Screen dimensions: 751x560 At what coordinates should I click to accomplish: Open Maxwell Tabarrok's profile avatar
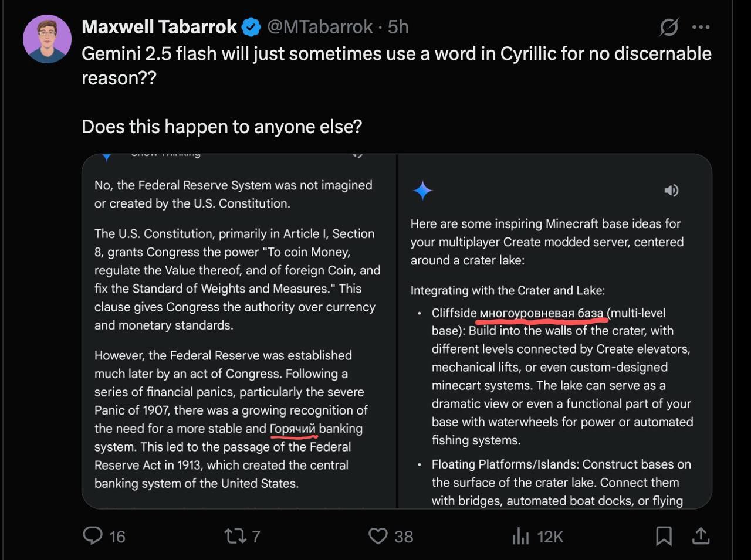click(47, 39)
